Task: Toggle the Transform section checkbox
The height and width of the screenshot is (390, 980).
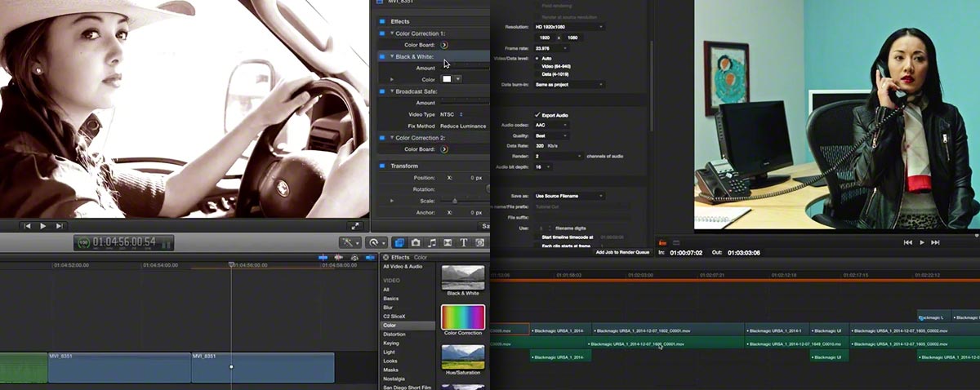Action: 381,166
